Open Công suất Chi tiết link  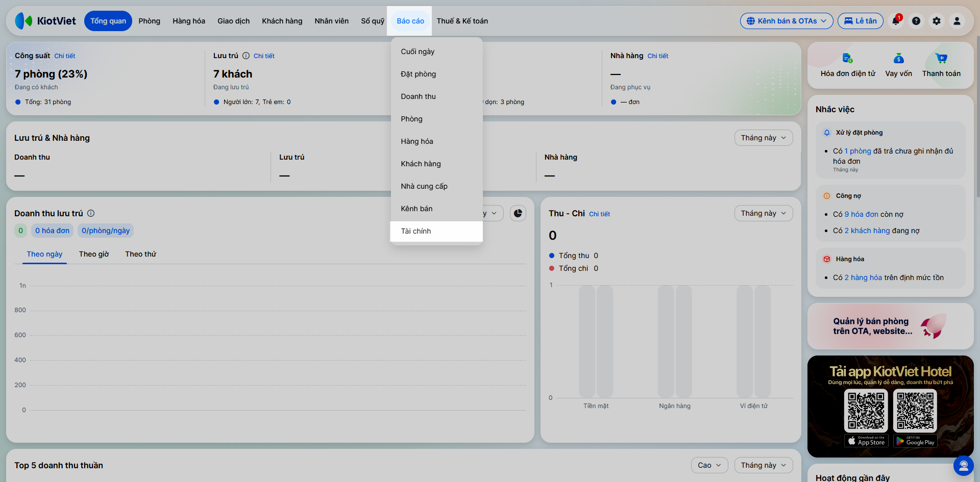(65, 56)
